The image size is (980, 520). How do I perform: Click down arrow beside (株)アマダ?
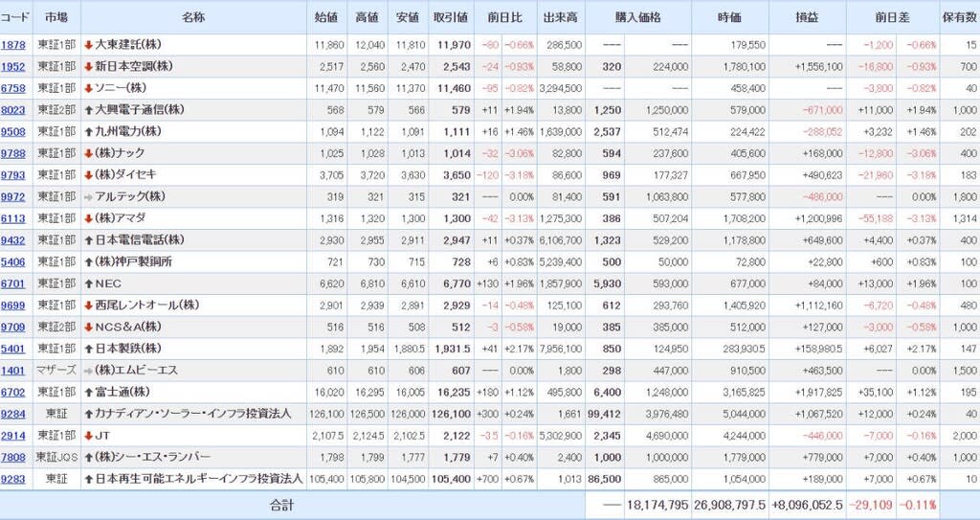88,218
